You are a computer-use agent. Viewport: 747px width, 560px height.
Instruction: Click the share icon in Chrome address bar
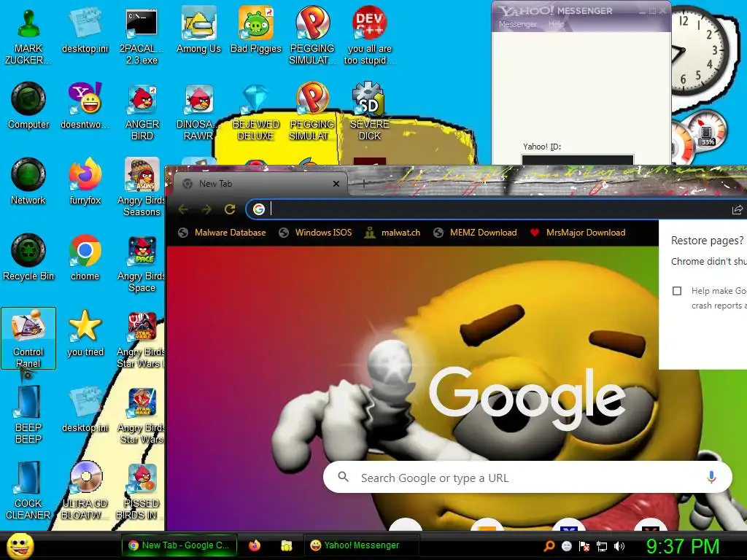tap(737, 209)
